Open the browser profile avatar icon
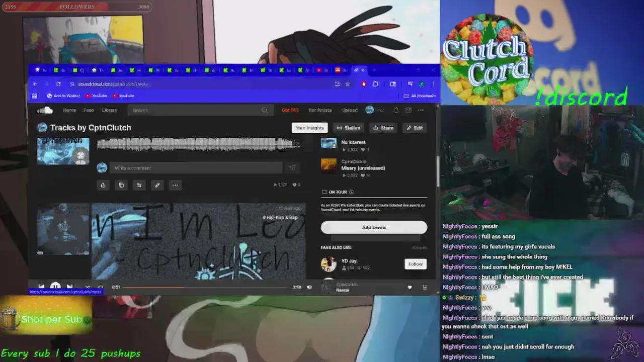This screenshot has height=362, width=644. point(422,84)
